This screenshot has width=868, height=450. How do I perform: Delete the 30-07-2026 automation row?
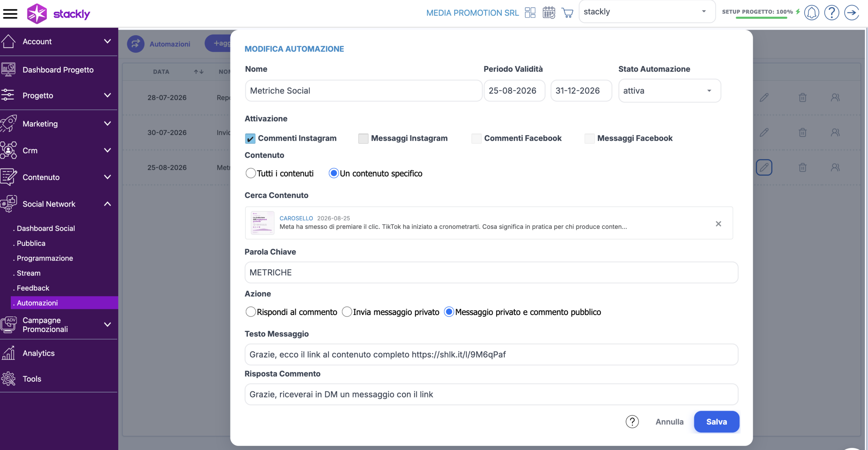(x=802, y=133)
